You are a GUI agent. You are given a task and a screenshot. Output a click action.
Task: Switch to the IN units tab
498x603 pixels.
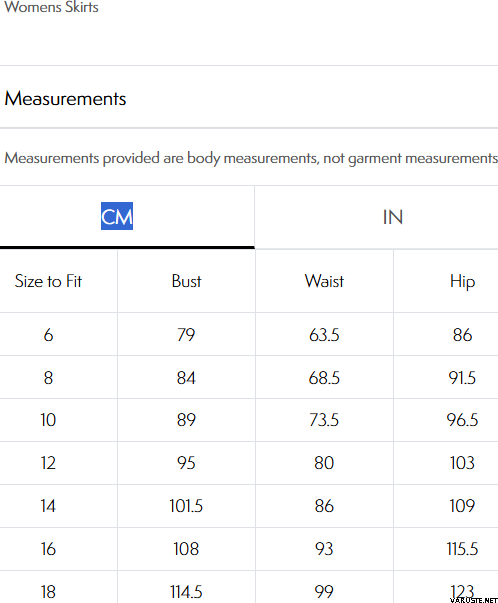393,217
